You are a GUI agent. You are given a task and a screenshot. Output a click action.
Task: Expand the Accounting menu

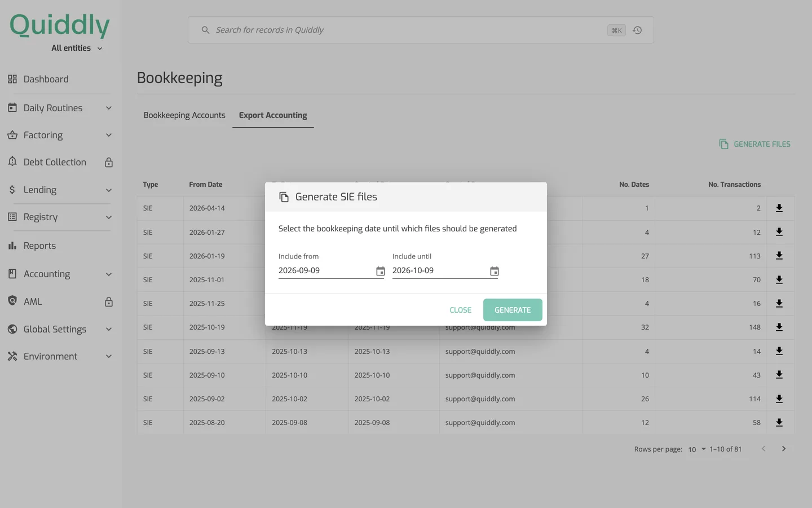point(109,274)
